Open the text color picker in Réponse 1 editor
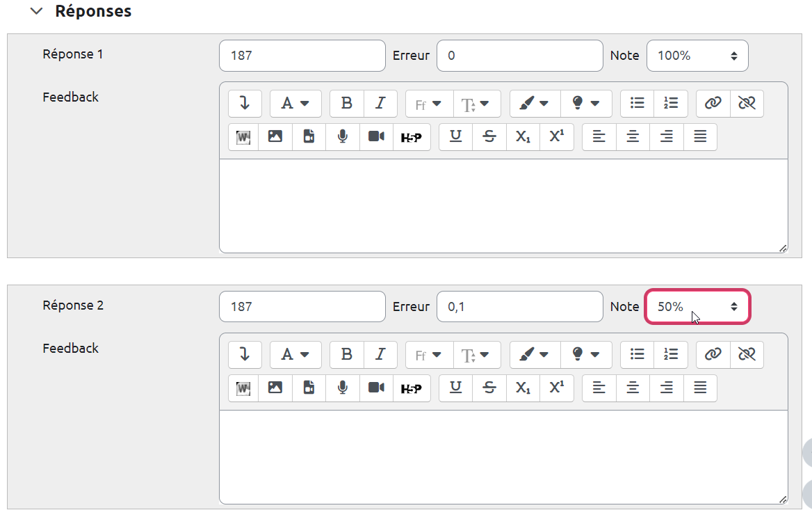The image size is (812, 517). (534, 104)
